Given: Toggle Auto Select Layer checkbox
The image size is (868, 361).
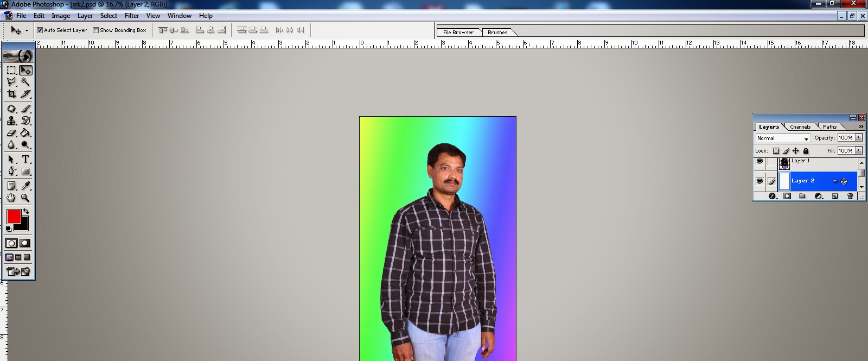Looking at the screenshot, I should tap(40, 30).
